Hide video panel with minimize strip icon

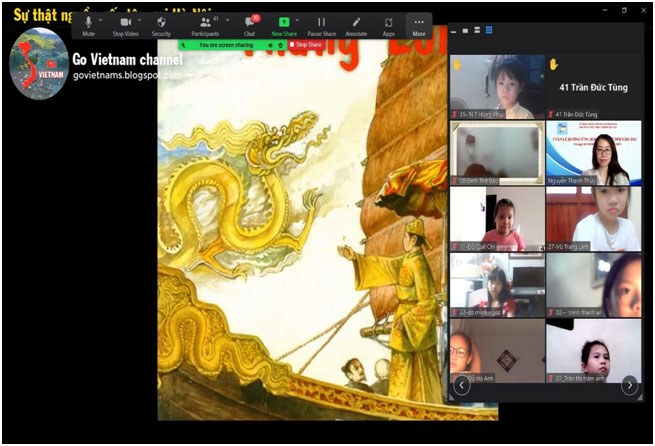454,31
